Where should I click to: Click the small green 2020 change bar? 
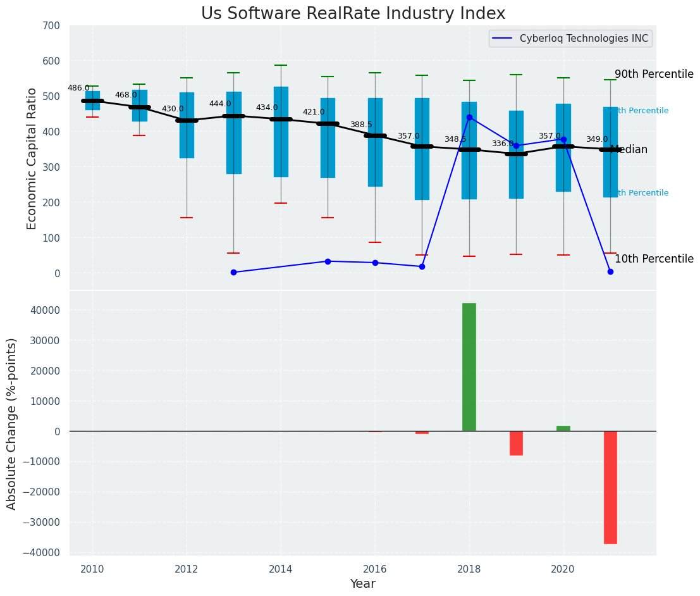[563, 428]
